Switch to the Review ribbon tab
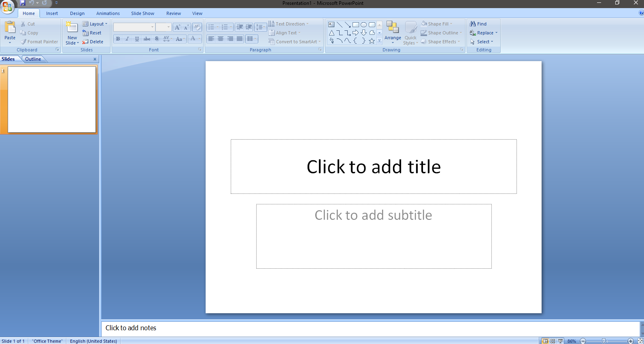The width and height of the screenshot is (644, 344). (174, 13)
